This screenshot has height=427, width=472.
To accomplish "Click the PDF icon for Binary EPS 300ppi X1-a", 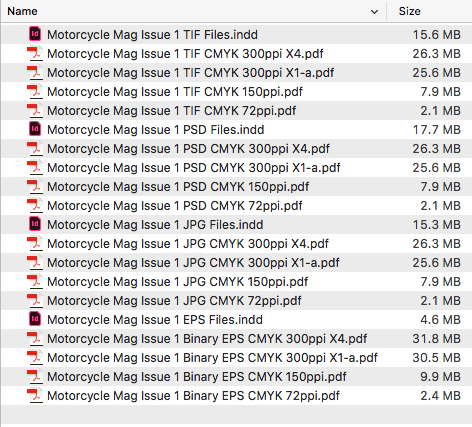I will click(x=35, y=357).
